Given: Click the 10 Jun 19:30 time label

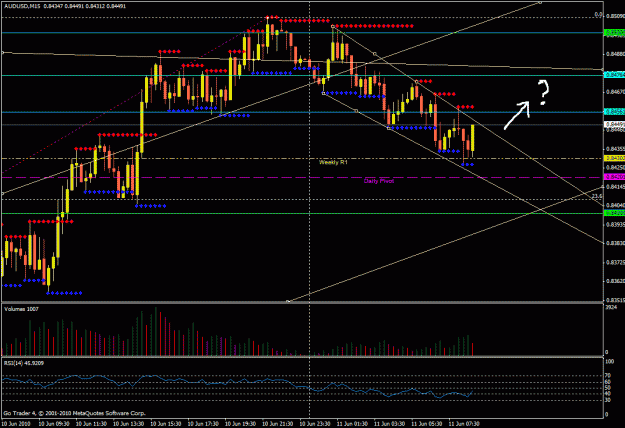Looking at the screenshot, I should 240,424.
